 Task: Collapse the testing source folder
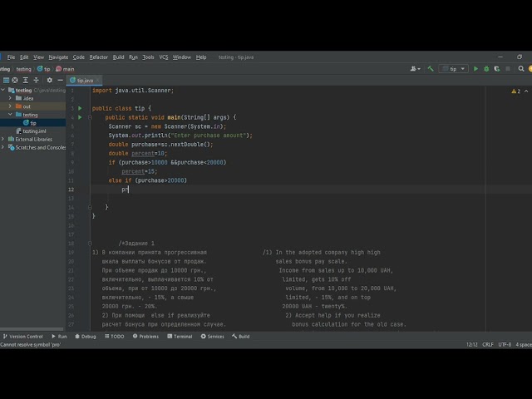10,115
